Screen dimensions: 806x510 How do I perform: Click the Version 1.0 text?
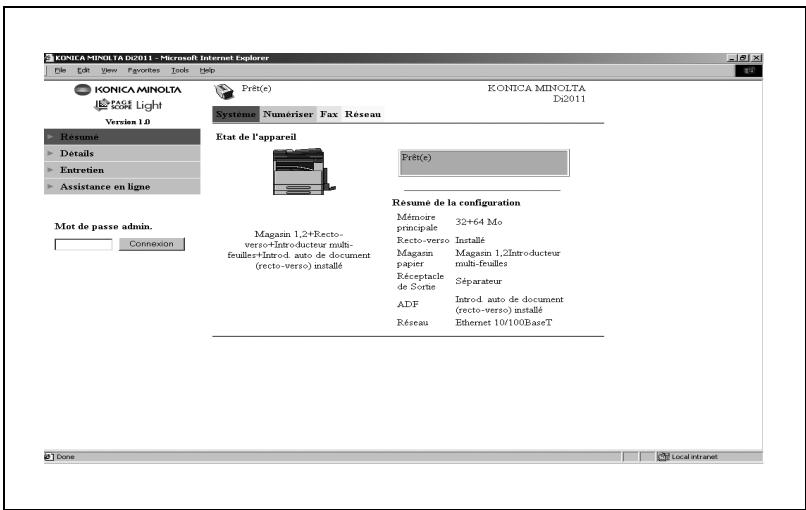click(127, 122)
